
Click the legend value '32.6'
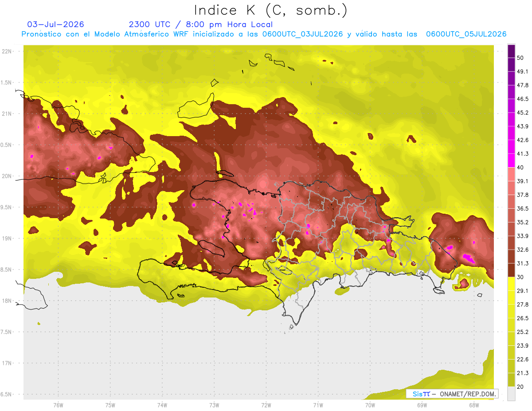tap(523, 250)
